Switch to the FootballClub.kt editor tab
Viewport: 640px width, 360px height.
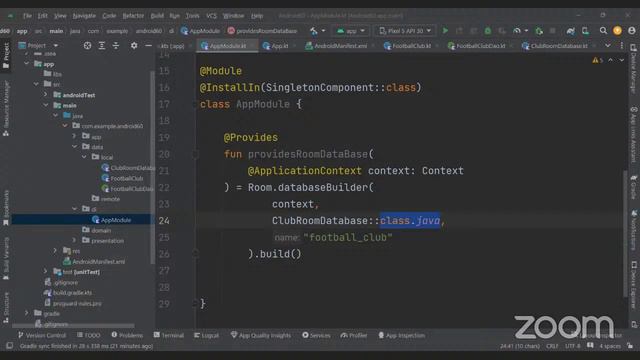click(x=410, y=46)
